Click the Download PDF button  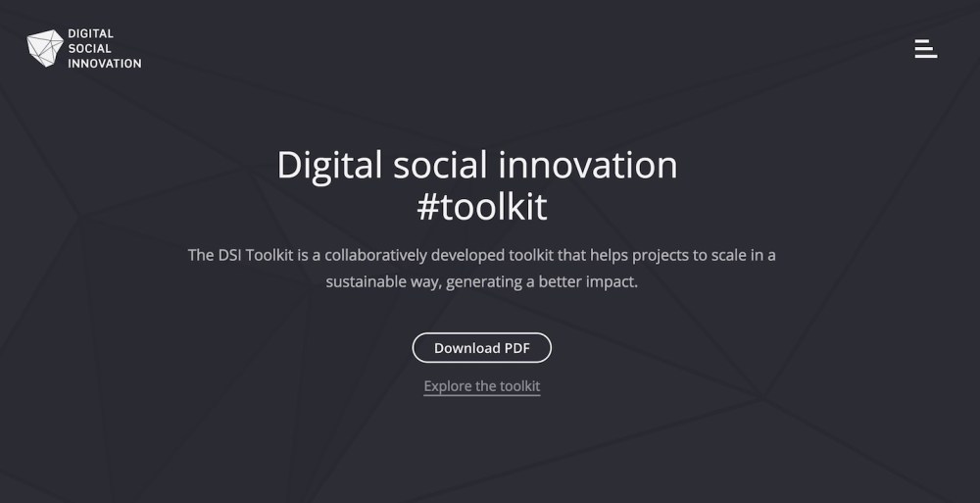[x=481, y=348]
